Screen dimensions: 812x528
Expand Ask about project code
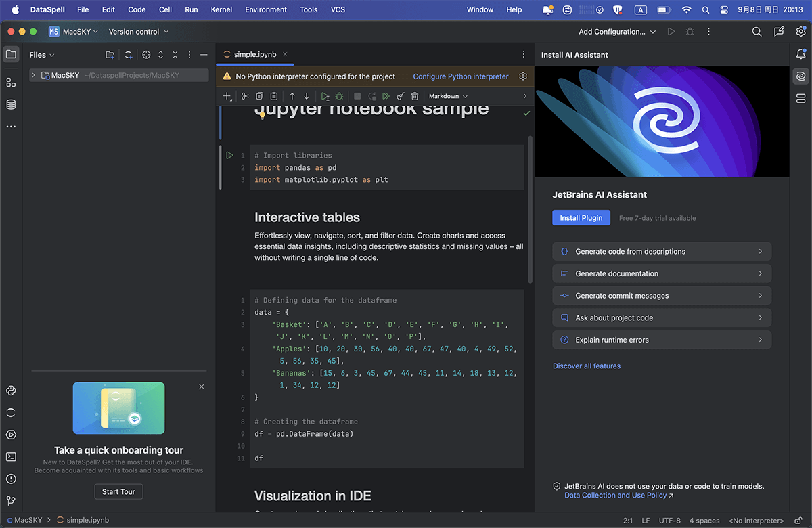[662, 317]
